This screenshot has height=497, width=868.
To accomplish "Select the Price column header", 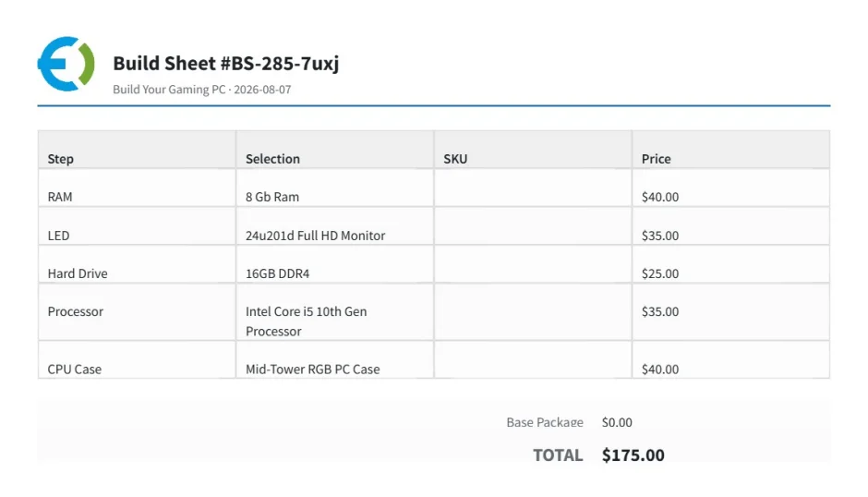I will [730, 150].
